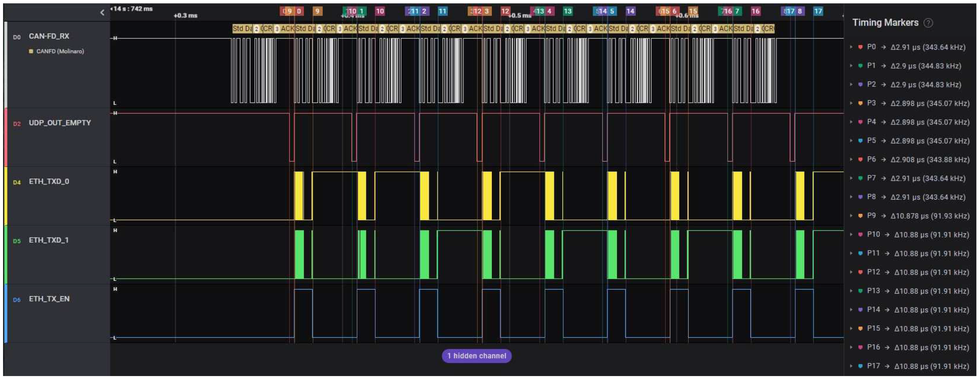
Task: Click the purple marker icon next to P14
Action: 860,310
